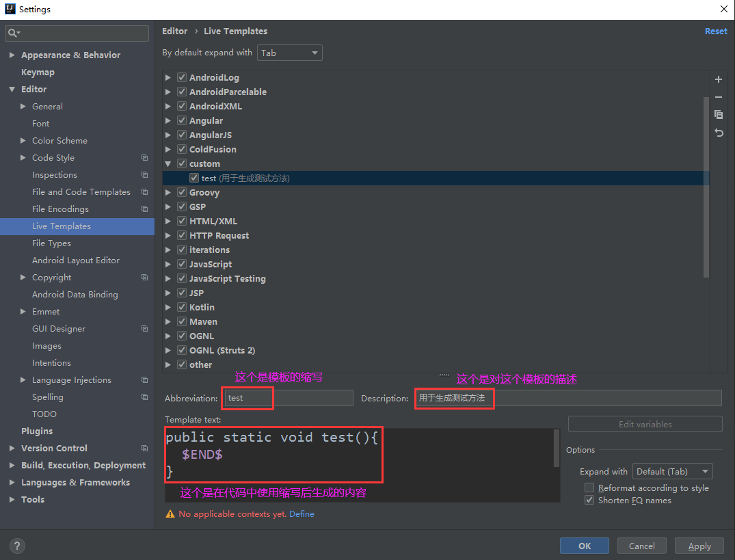The height and width of the screenshot is (560, 735).
Task: Expand the Color Scheme subsection
Action: point(23,141)
